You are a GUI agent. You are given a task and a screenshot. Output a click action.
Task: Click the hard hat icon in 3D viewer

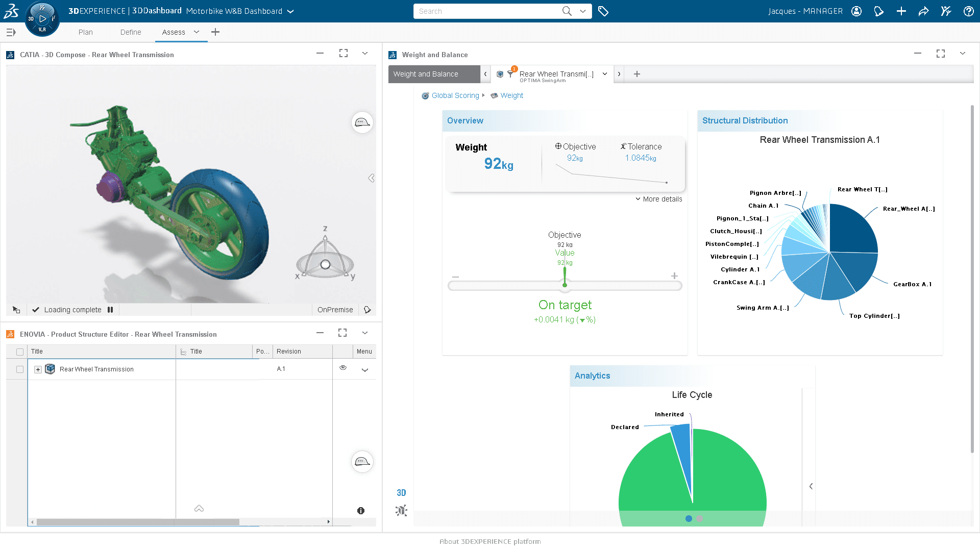pyautogui.click(x=362, y=122)
